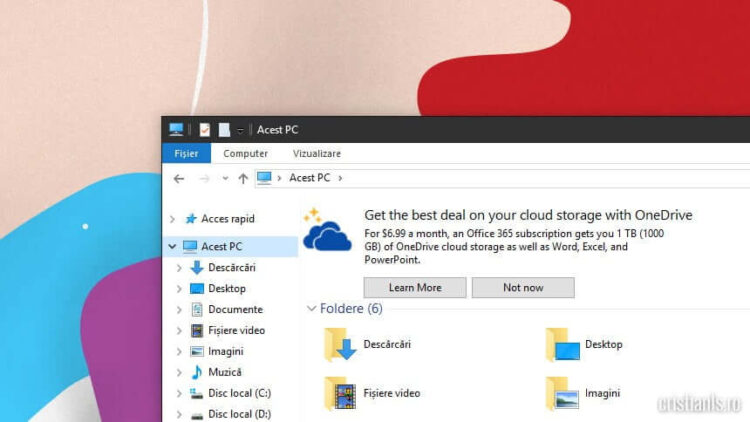Select Disc local (C:) in the sidebar
This screenshot has height=422, width=750.
pyautogui.click(x=238, y=393)
